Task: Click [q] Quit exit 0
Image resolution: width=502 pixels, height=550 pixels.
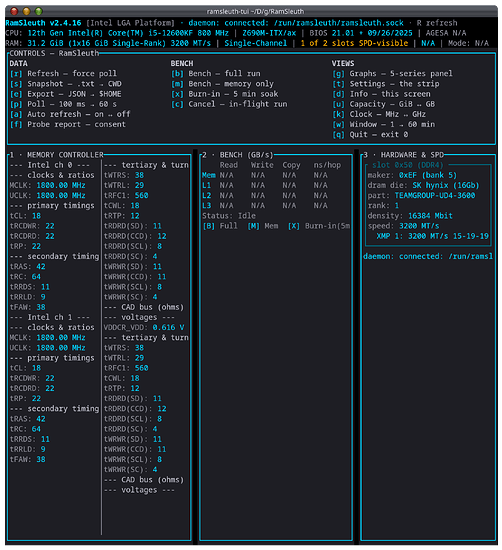Action: (x=370, y=135)
